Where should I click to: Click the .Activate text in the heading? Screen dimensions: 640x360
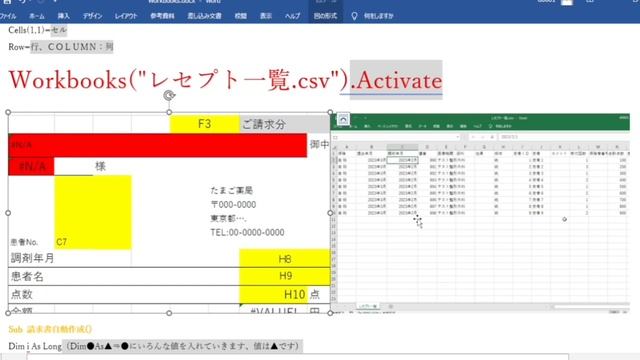[x=396, y=80]
